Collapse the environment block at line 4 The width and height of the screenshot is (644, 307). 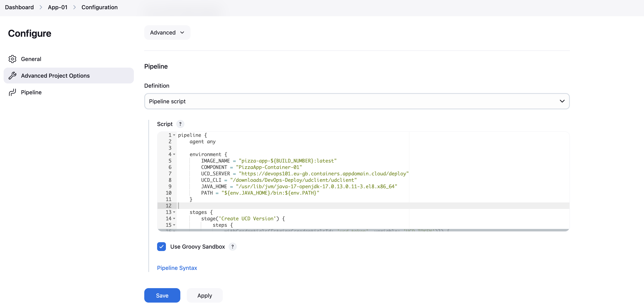(x=174, y=155)
